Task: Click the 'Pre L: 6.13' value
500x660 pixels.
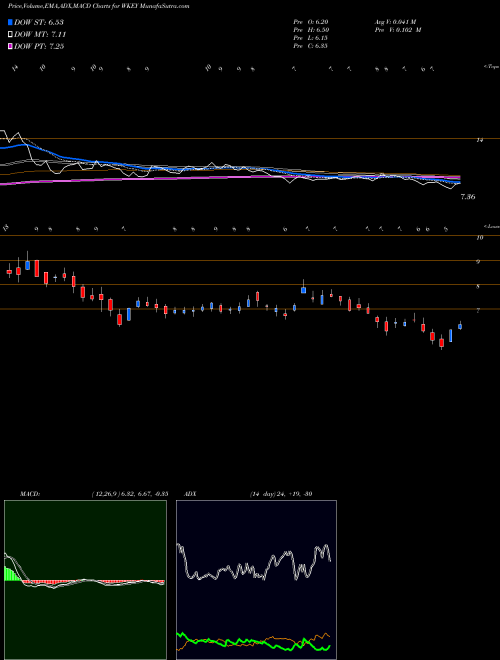Action: 311,38
